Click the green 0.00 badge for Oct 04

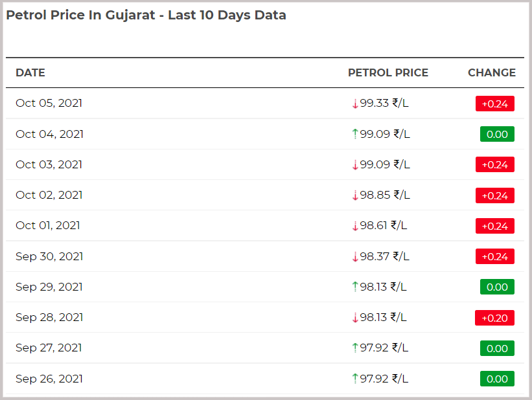pos(497,134)
